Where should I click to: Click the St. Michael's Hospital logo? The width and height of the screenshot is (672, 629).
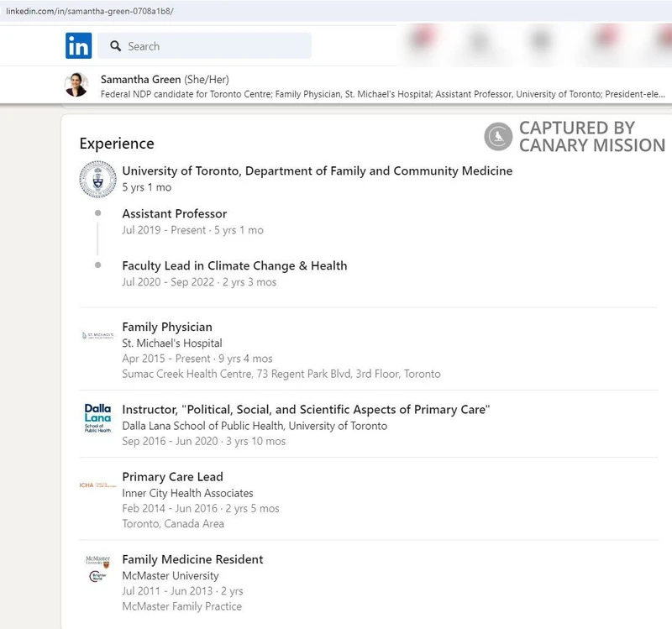point(97,336)
